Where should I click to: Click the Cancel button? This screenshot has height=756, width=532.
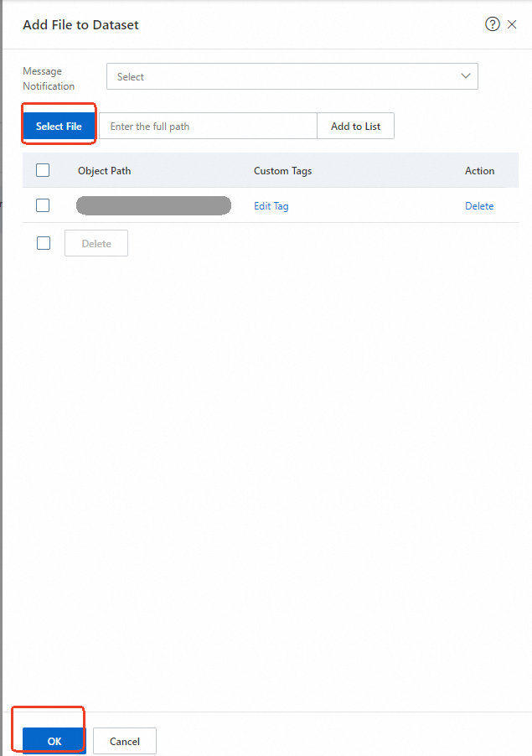click(x=124, y=741)
